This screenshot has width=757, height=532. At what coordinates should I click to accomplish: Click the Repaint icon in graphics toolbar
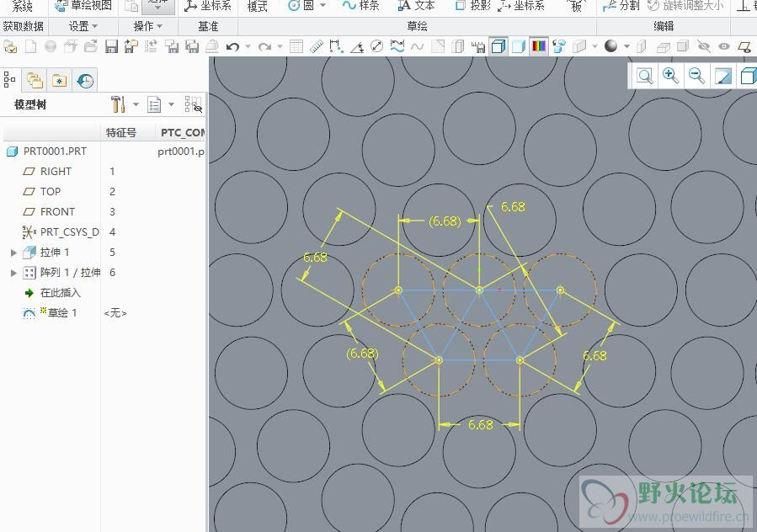(722, 76)
